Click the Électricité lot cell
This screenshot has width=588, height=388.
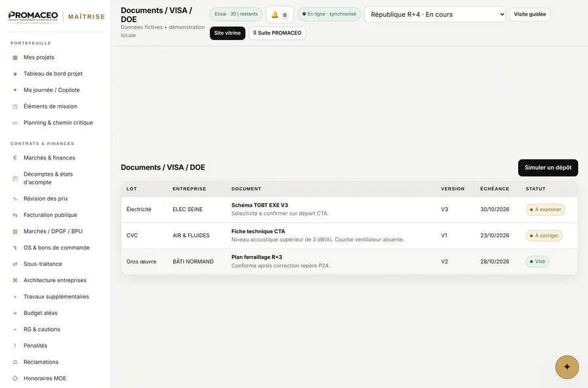point(139,210)
